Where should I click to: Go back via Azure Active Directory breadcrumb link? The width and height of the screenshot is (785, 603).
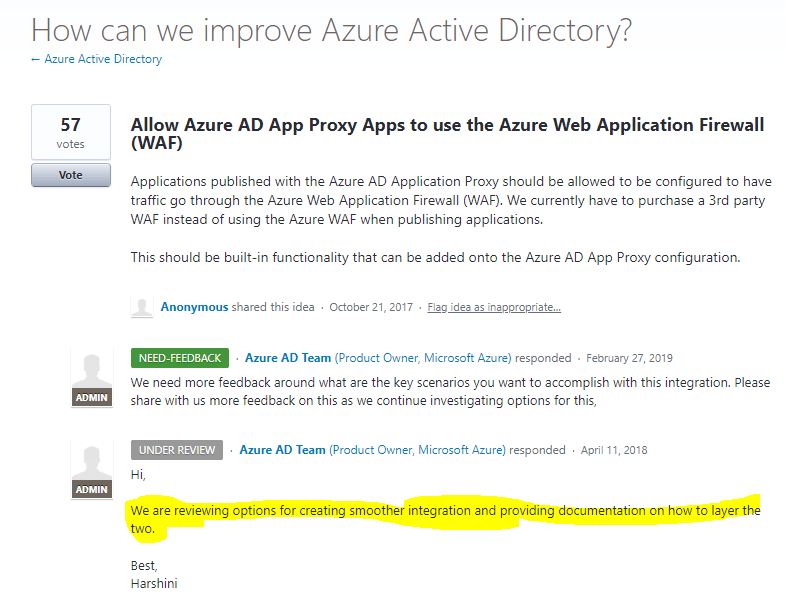point(102,59)
